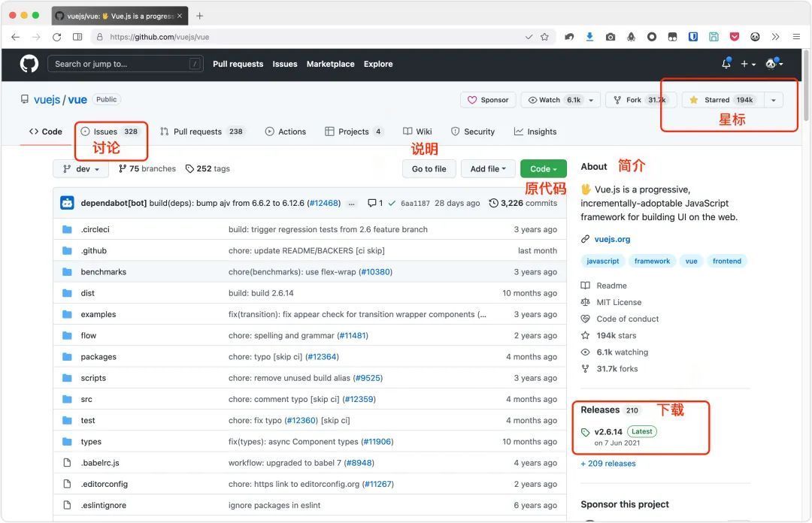
Task: Toggle the Watch button for the repo
Action: point(561,100)
